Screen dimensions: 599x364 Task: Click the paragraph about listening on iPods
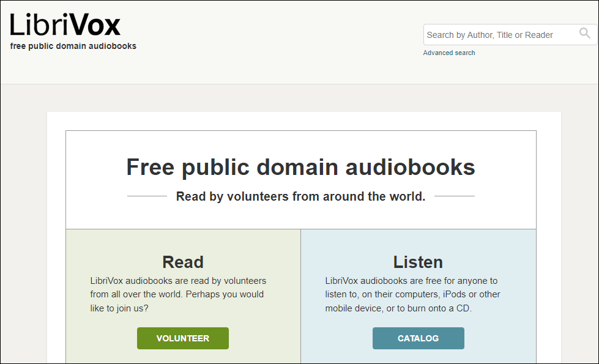[412, 294]
